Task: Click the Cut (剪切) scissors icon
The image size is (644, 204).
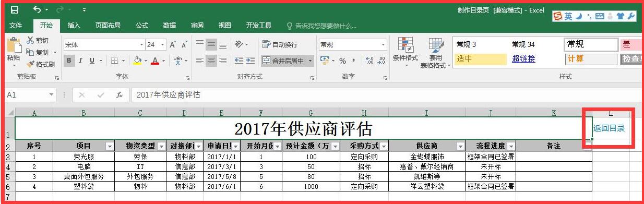Action: (30, 40)
